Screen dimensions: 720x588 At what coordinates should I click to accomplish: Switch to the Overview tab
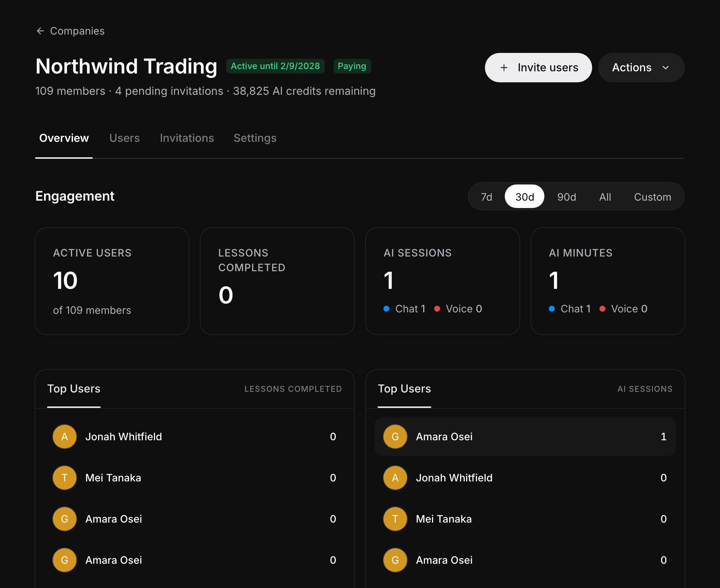(x=64, y=138)
